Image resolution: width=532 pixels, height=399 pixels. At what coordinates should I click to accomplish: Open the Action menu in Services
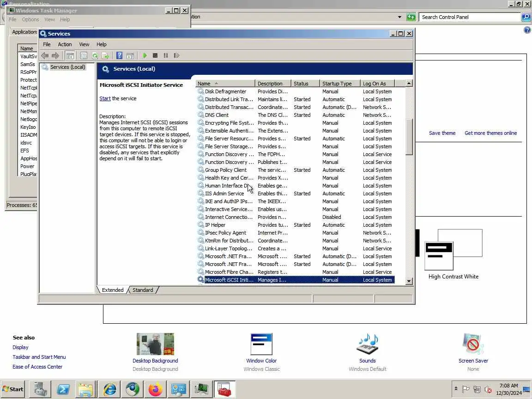(x=65, y=44)
